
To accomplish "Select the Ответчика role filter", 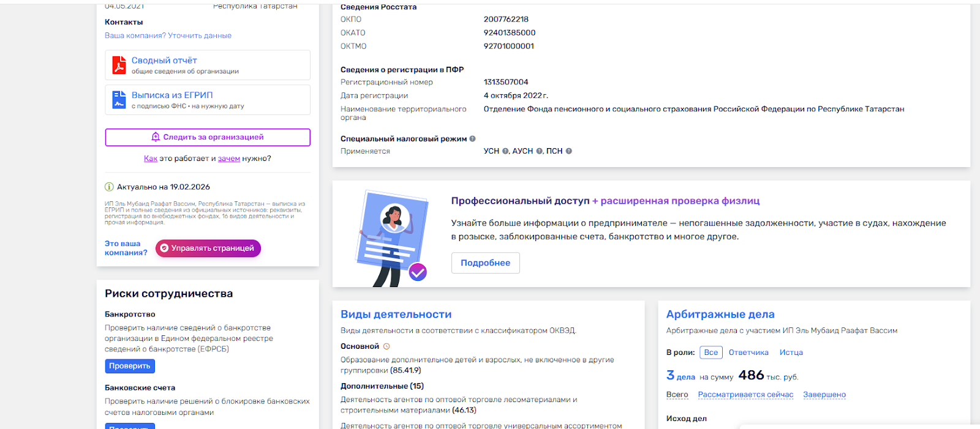I will coord(748,353).
